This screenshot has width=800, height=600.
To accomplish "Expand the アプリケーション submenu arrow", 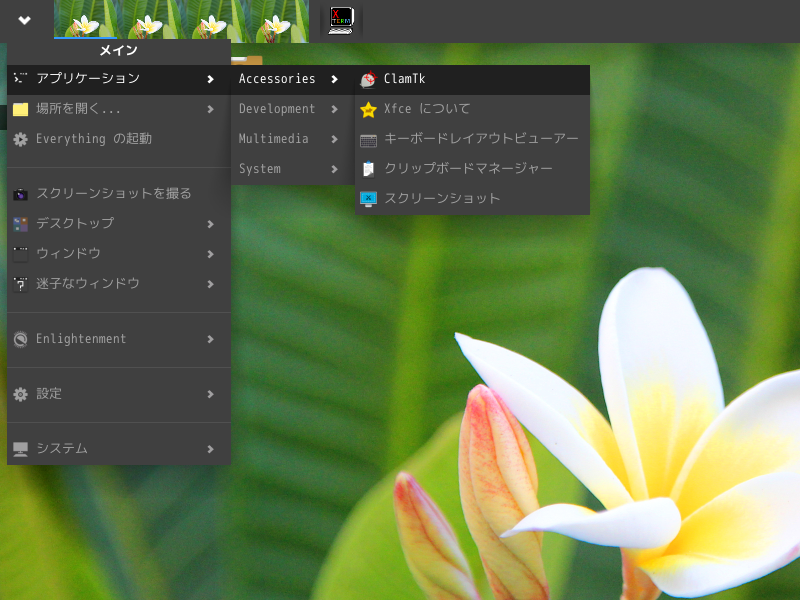I will coord(210,79).
